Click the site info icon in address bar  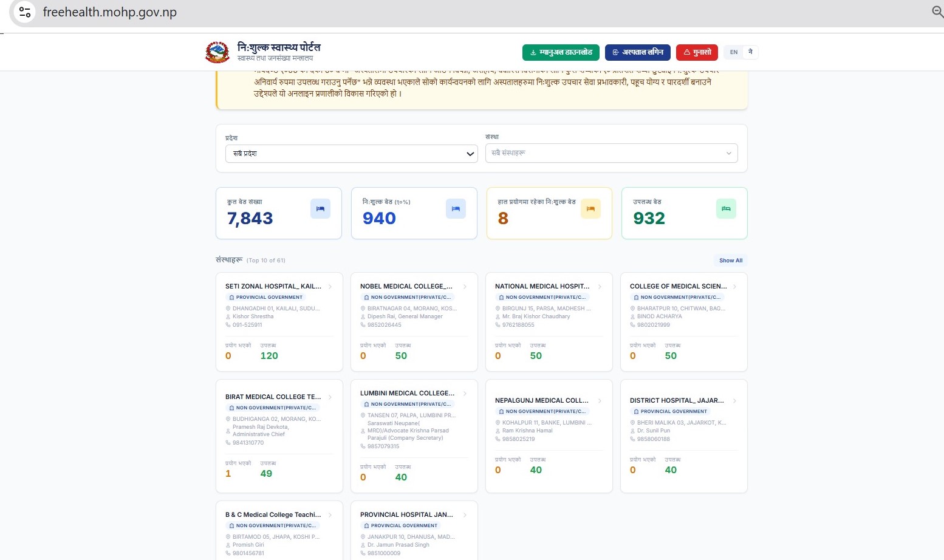(x=25, y=12)
